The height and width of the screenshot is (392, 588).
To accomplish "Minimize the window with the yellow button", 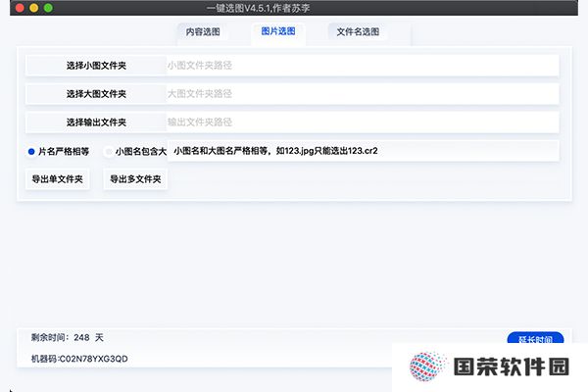I will [x=34, y=8].
